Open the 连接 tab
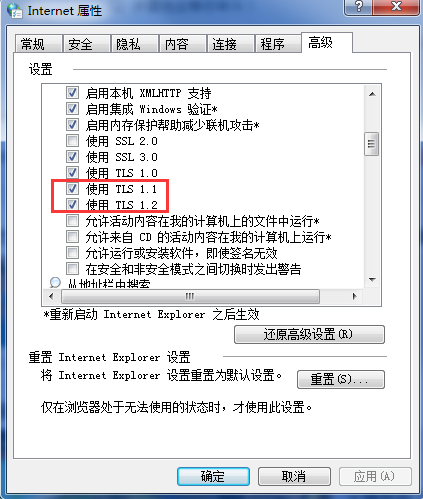This screenshot has height=499, width=423. 230,44
